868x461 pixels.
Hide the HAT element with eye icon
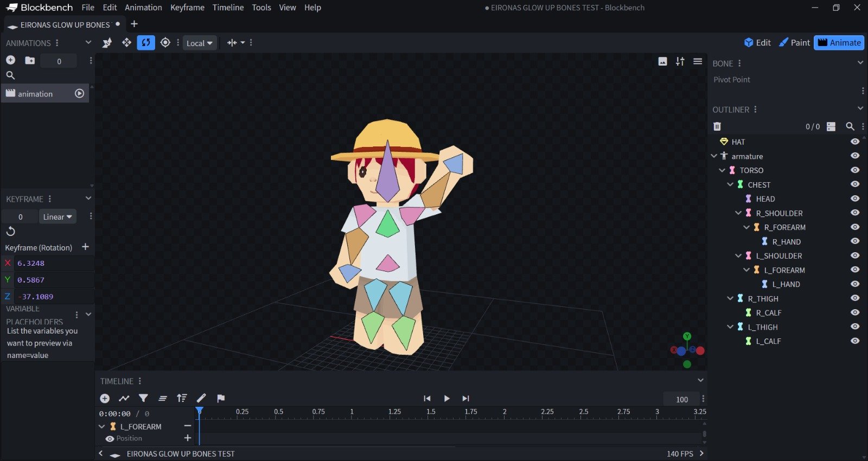click(x=855, y=142)
